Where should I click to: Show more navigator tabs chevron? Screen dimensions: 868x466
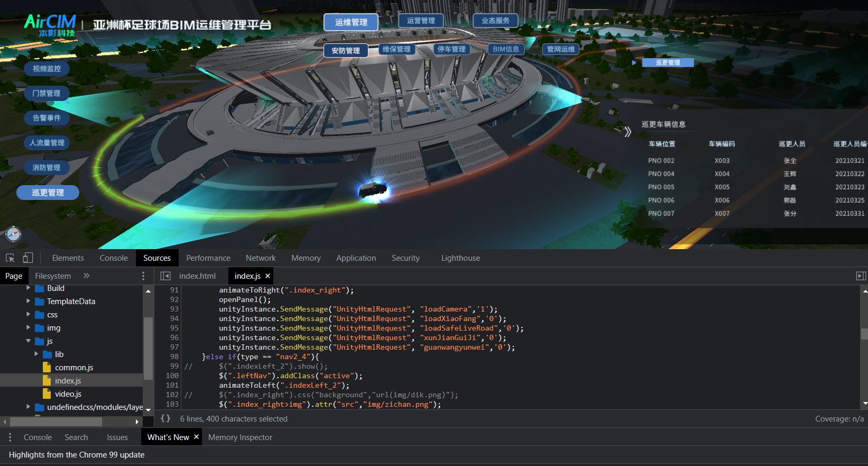87,276
